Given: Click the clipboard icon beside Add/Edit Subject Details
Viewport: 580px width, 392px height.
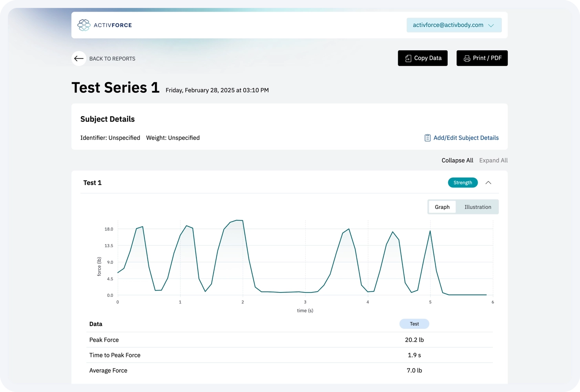Looking at the screenshot, I should point(427,138).
